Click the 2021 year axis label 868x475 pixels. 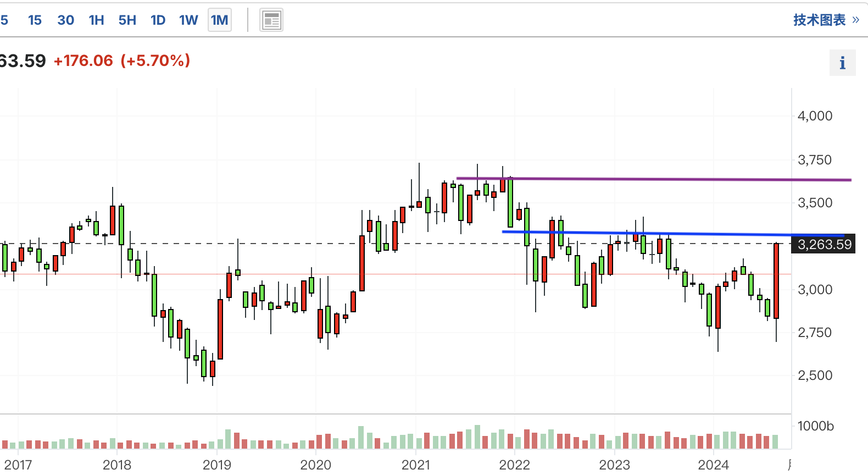[x=416, y=465]
